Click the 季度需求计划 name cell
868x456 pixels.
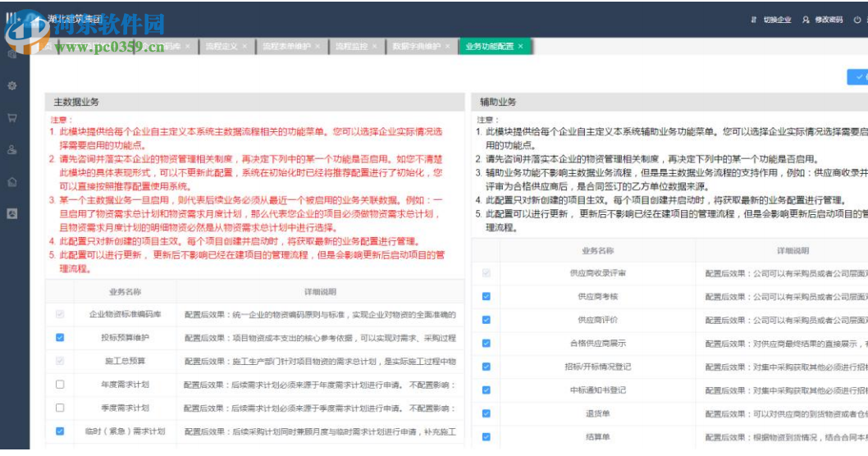tap(125, 408)
